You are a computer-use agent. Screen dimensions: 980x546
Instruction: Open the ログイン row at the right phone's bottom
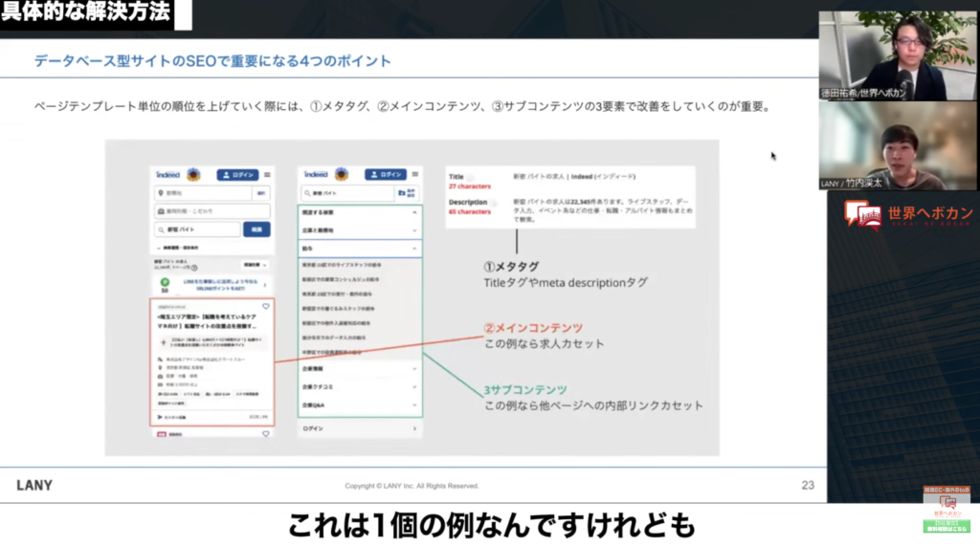[360, 428]
